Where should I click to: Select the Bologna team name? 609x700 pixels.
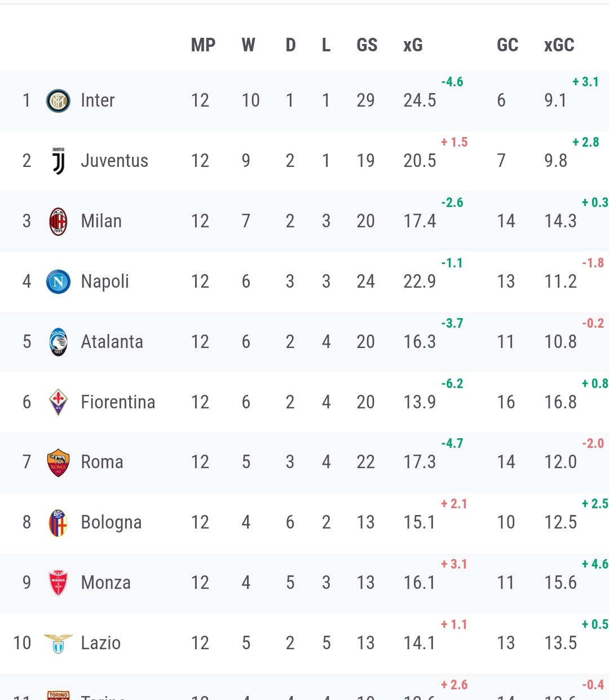(x=111, y=522)
